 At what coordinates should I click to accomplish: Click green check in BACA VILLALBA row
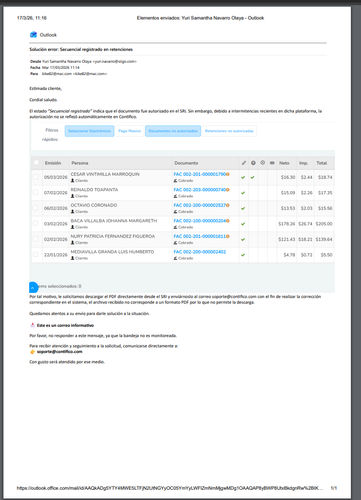[243, 224]
